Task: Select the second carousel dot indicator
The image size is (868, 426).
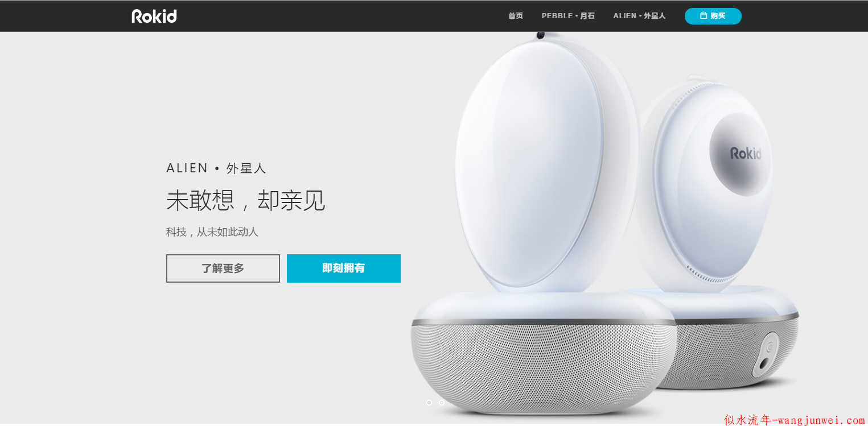Action: tap(442, 403)
